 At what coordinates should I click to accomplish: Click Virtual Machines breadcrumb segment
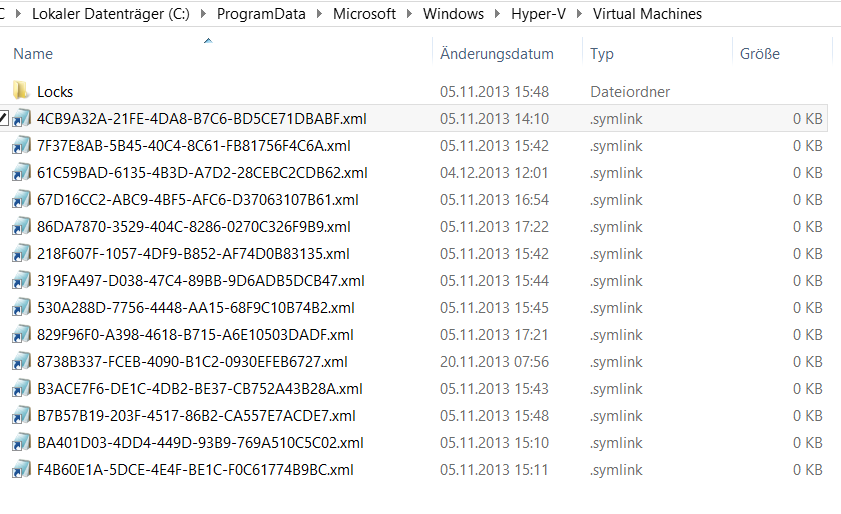[x=647, y=13]
